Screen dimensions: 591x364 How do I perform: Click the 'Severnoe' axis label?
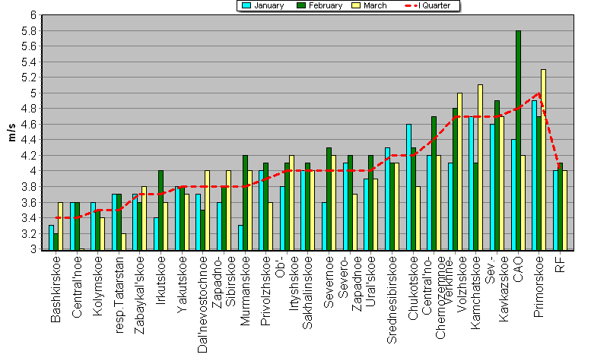pos(329,282)
